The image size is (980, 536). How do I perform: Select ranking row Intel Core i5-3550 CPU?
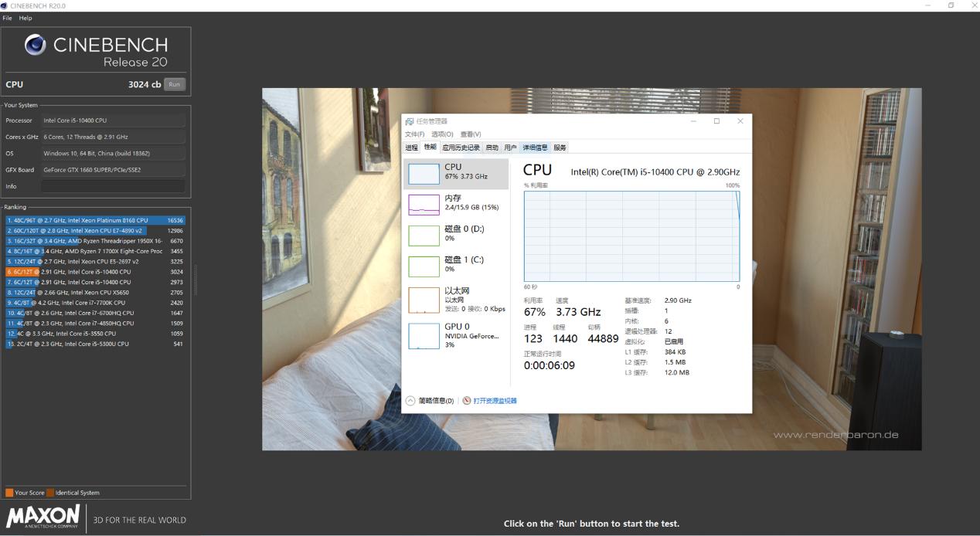click(x=95, y=334)
